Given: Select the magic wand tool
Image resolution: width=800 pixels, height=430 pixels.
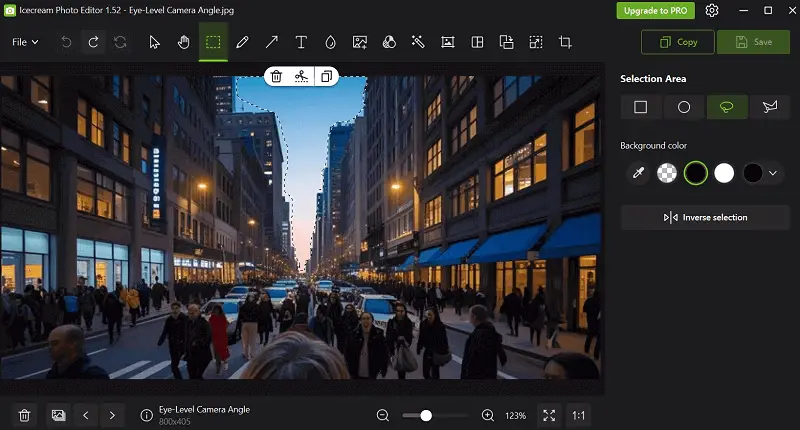Looking at the screenshot, I should 418,42.
